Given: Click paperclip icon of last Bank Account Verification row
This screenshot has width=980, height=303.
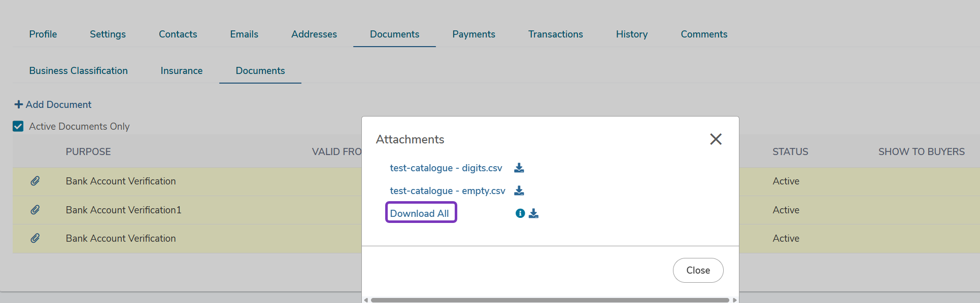Looking at the screenshot, I should [x=35, y=238].
